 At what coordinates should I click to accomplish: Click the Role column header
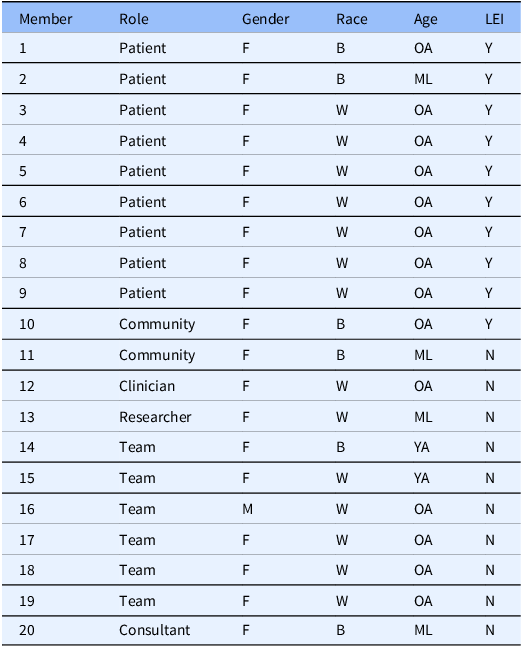134,19
